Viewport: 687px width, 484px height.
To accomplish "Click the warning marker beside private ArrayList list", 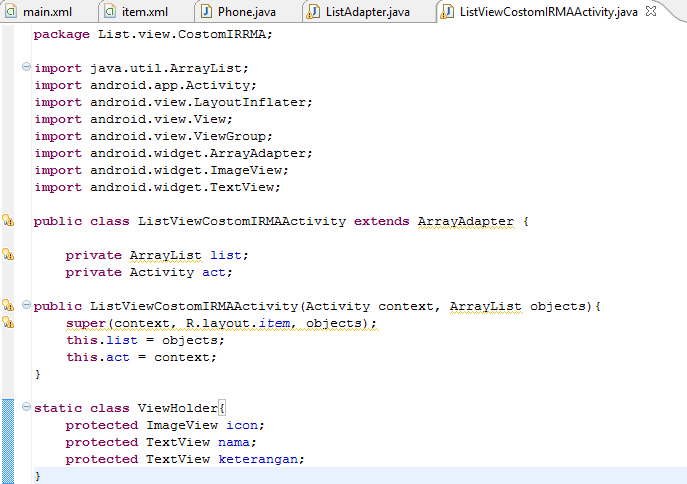I will coord(8,254).
